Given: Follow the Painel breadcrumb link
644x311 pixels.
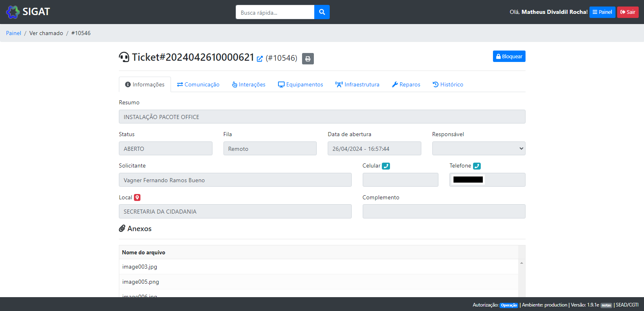Looking at the screenshot, I should [13, 33].
